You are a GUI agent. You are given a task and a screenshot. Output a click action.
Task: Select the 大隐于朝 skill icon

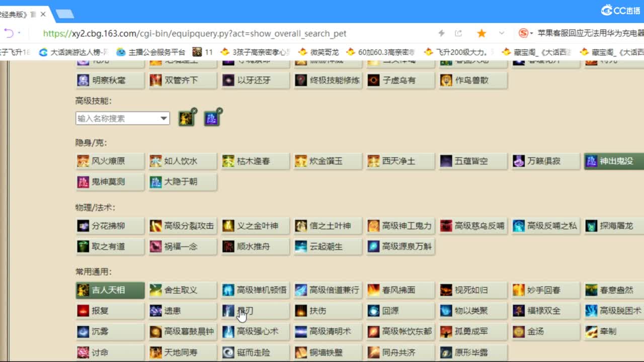coord(156,182)
